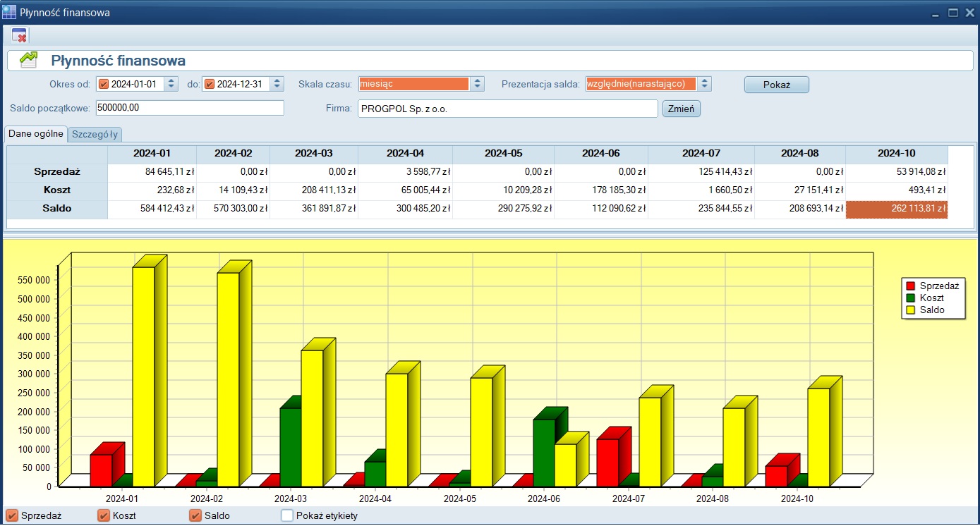Minimize the Płynność finansowa window
Viewport: 980px width, 526px height.
point(936,13)
